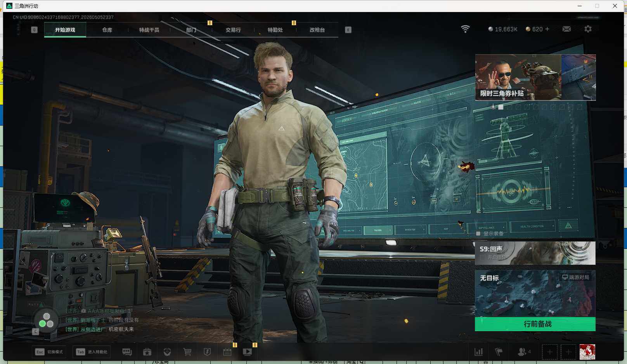Click the 三角洲行动 window title icon
The height and width of the screenshot is (364, 627).
[9, 6]
